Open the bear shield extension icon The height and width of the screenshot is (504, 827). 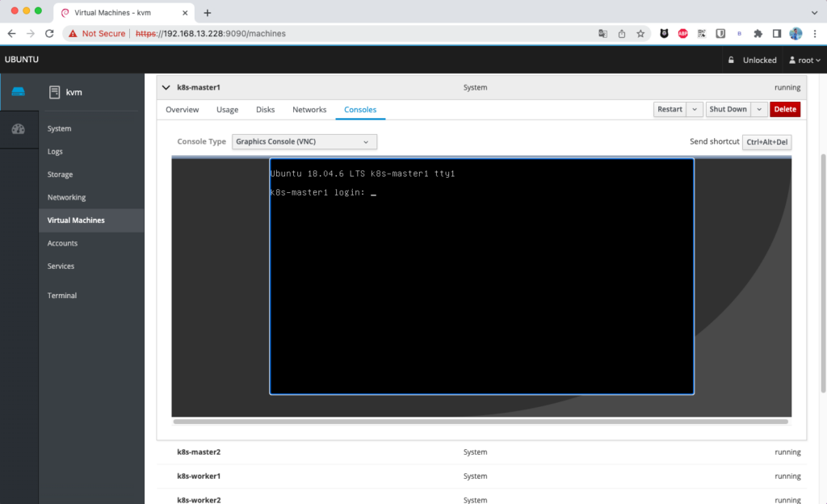click(664, 33)
